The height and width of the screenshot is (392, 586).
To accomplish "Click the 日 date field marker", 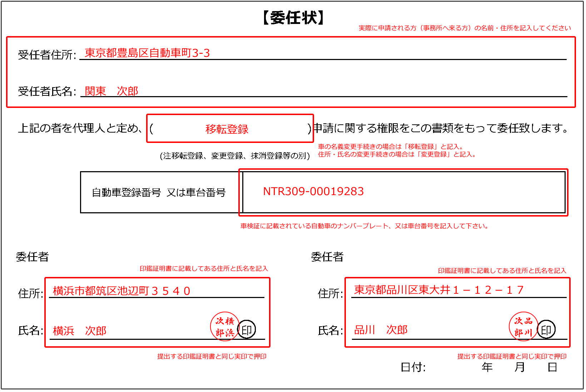I will pos(552,367).
